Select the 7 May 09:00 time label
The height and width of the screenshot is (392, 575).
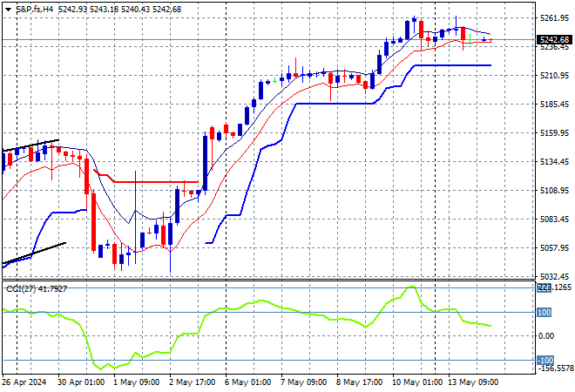[x=304, y=382]
